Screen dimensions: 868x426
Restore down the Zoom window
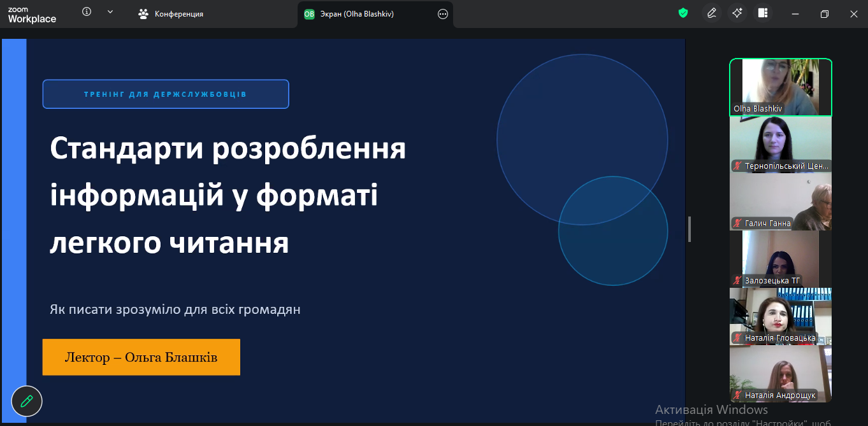pos(825,14)
